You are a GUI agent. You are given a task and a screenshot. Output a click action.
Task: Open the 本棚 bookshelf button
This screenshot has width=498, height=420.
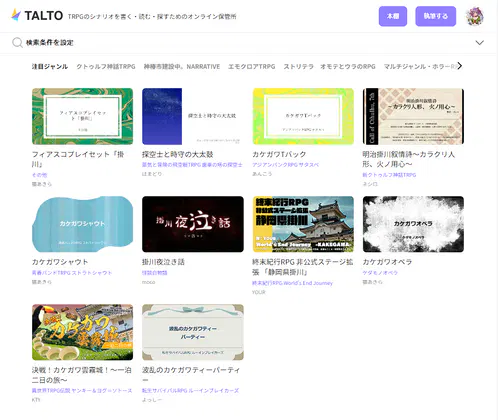click(x=393, y=16)
